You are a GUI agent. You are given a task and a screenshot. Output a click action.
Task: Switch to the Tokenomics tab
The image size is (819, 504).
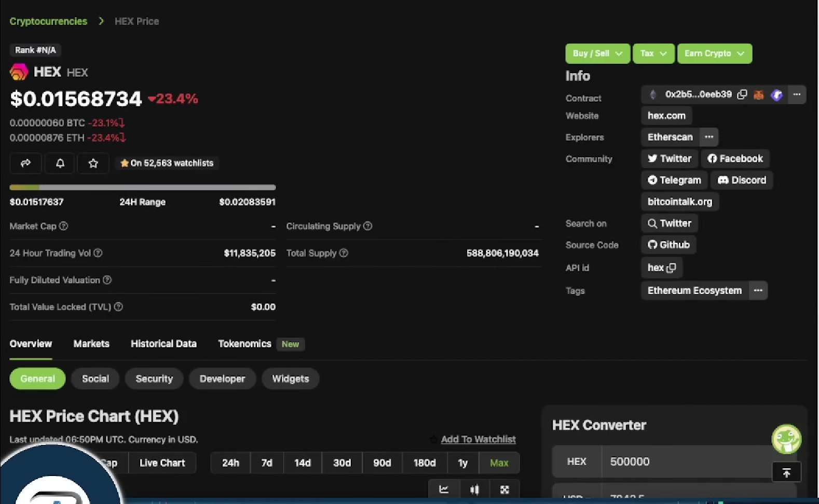click(x=244, y=344)
